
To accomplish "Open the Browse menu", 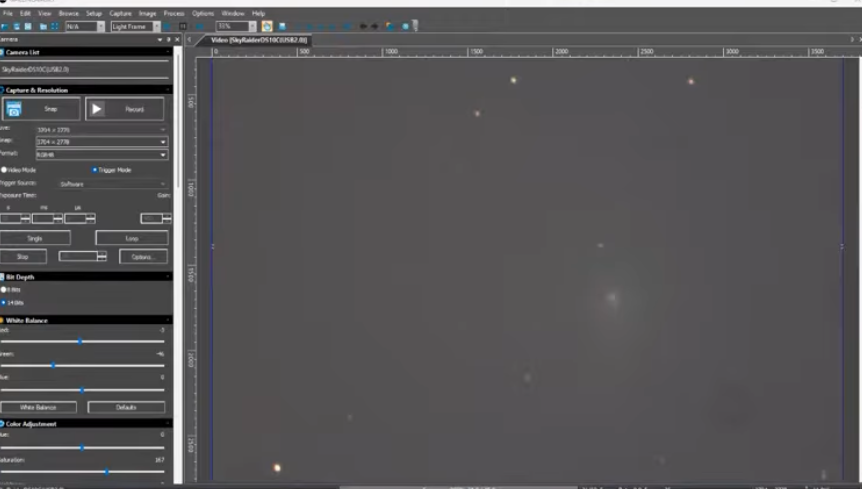I will [x=69, y=13].
